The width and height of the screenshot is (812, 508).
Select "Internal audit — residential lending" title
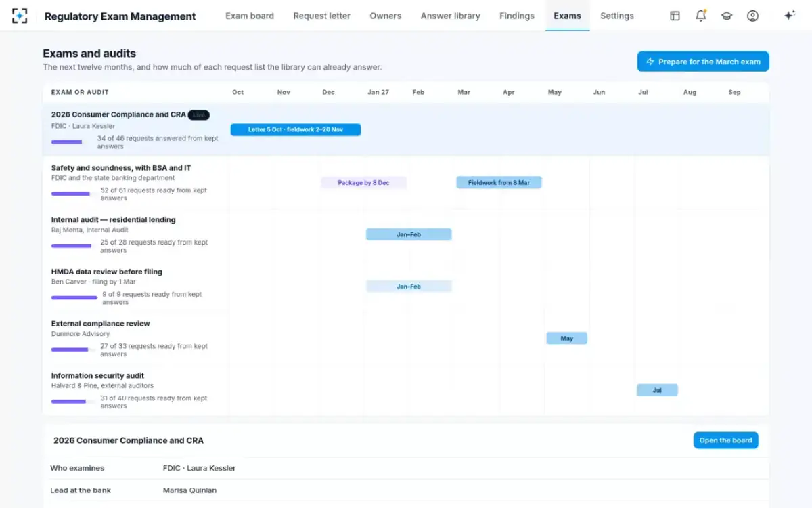(114, 219)
